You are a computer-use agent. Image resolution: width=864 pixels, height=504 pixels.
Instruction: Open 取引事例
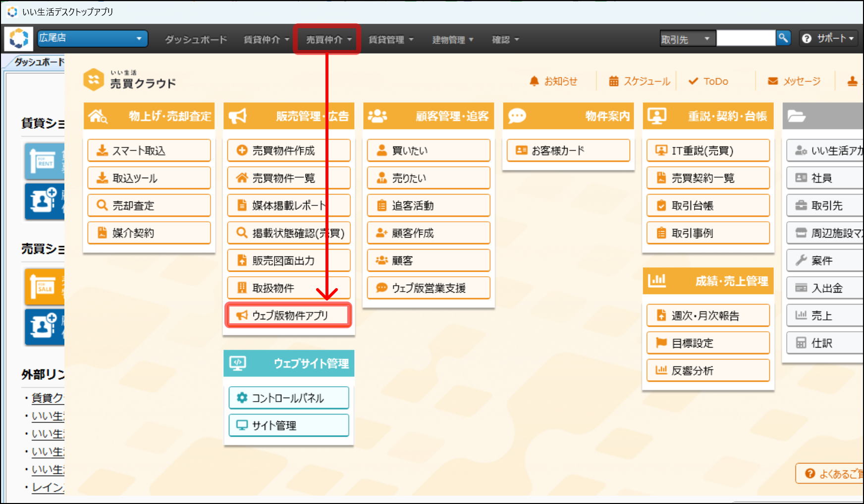pos(708,233)
